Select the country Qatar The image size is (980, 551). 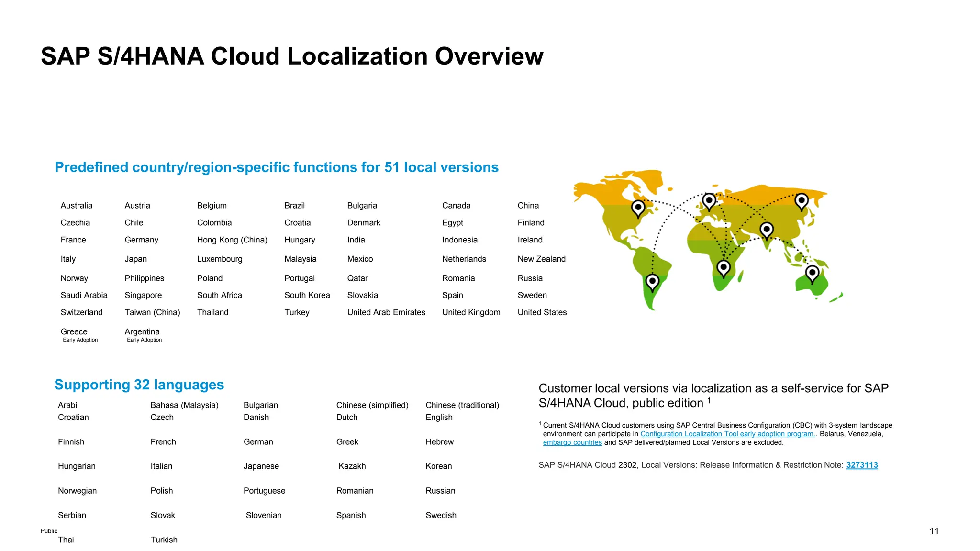point(357,278)
